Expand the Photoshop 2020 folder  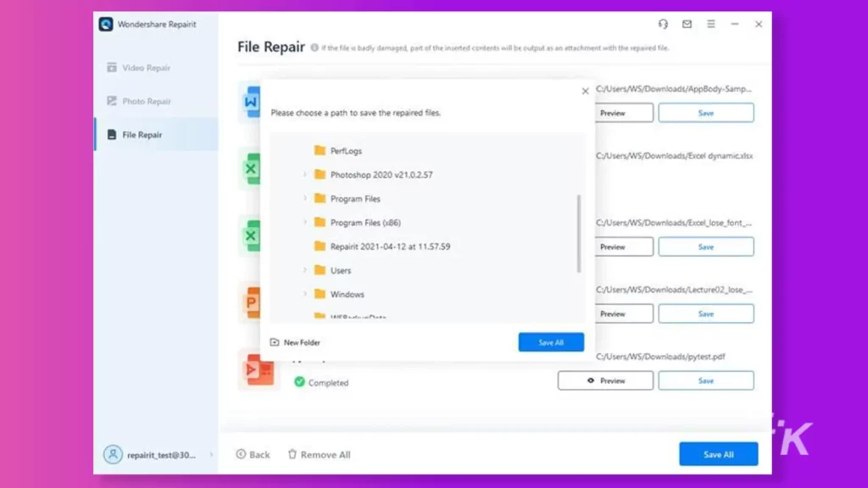(304, 175)
